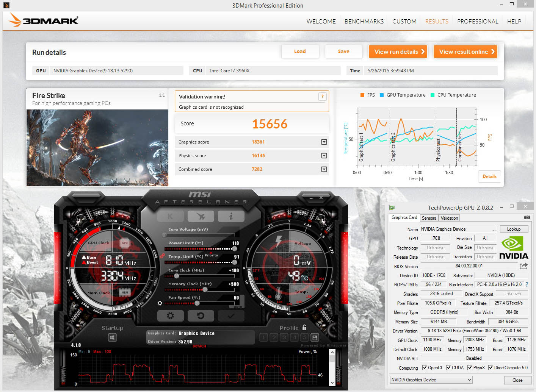Toggle the CUDA checkbox in GPU-Z
The image size is (536, 392).
pos(448,368)
